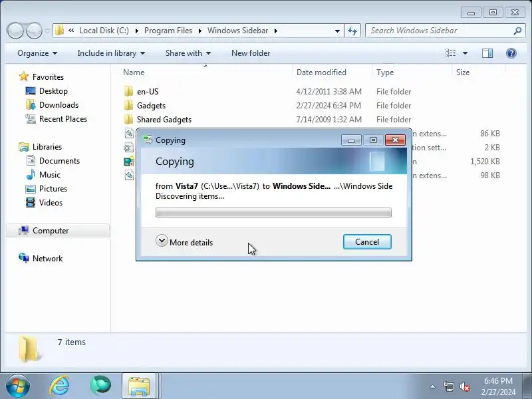The height and width of the screenshot is (399, 532).
Task: Open the Include in library dropdown
Action: pos(111,53)
